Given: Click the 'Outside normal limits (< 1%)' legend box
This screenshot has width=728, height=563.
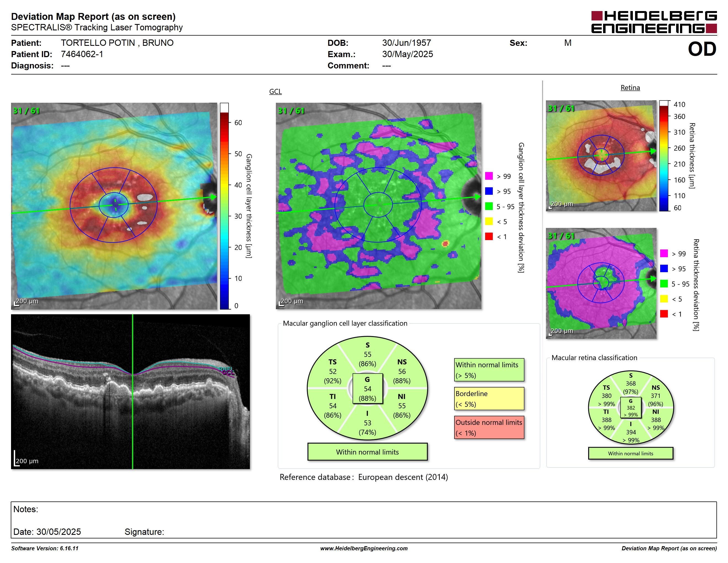Looking at the screenshot, I should [x=489, y=427].
